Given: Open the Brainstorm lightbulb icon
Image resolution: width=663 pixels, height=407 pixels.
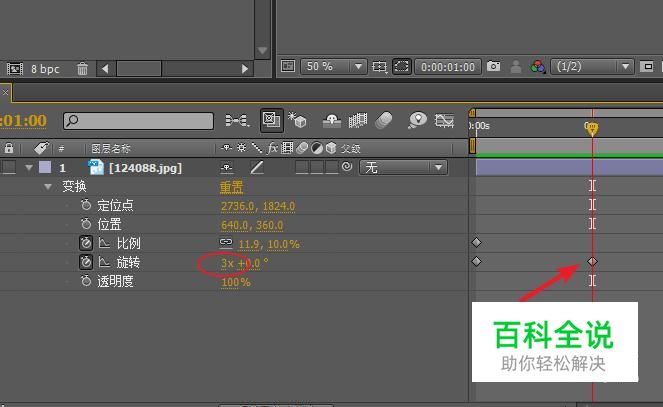Looking at the screenshot, I should pos(417,120).
